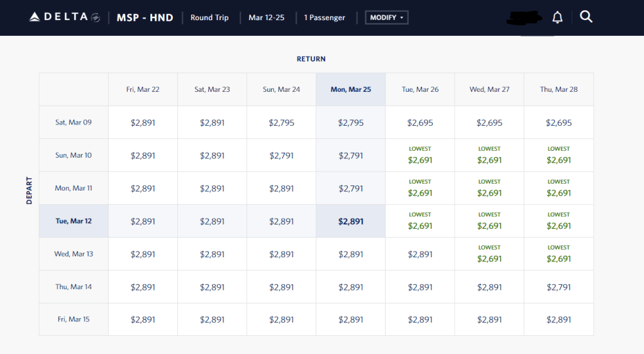
Task: Expand the MODIFY dropdown
Action: tap(387, 18)
